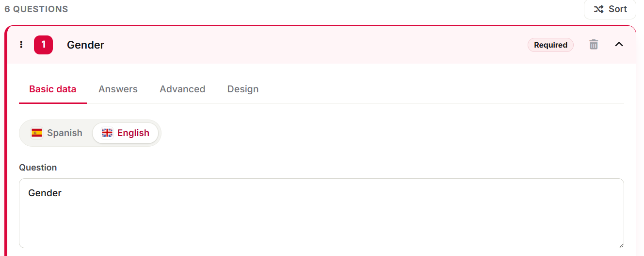Delete the Gender question with trash icon
This screenshot has height=256, width=644.
tap(594, 45)
